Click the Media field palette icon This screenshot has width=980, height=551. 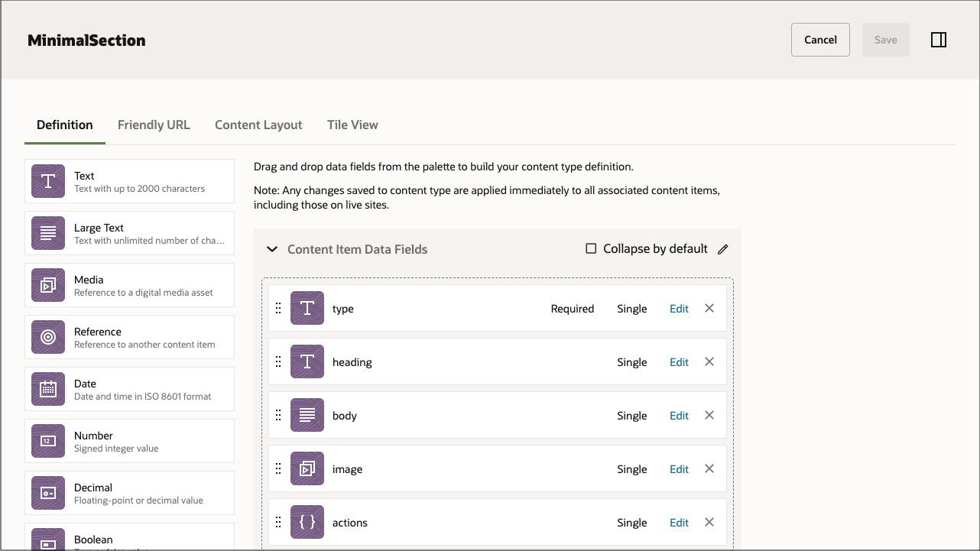click(48, 285)
